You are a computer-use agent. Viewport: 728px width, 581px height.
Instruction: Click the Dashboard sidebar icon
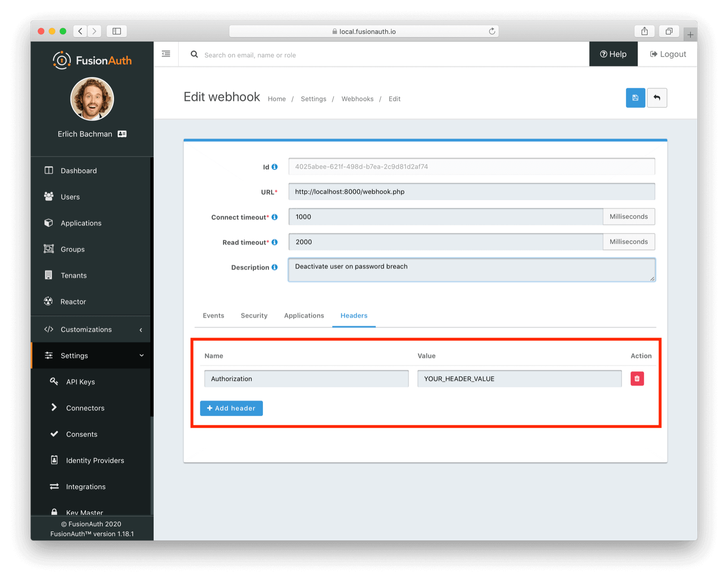click(49, 170)
